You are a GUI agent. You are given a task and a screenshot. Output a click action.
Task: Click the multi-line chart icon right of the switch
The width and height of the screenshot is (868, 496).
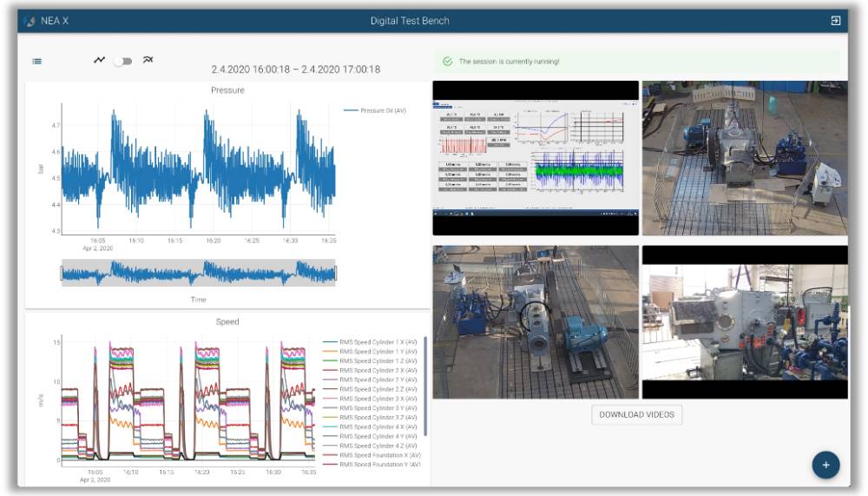click(x=148, y=60)
